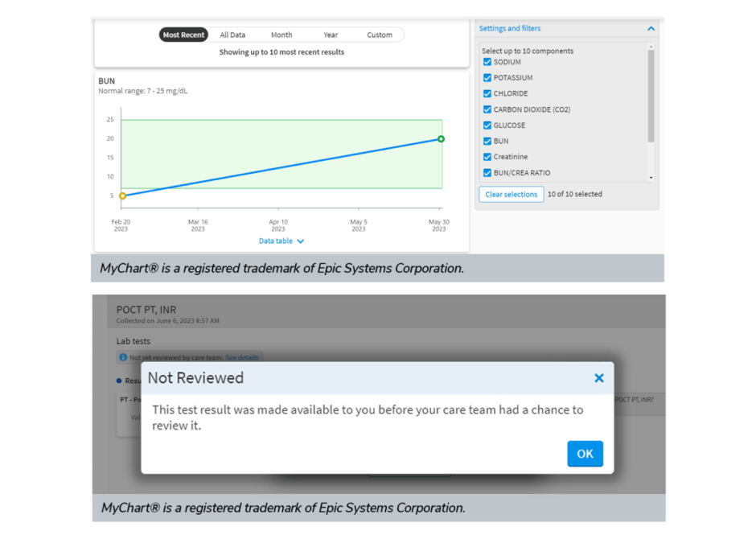Uncheck the POTASSIUM checkbox
Image resolution: width=756 pixels, height=539 pixels.
pyautogui.click(x=487, y=78)
